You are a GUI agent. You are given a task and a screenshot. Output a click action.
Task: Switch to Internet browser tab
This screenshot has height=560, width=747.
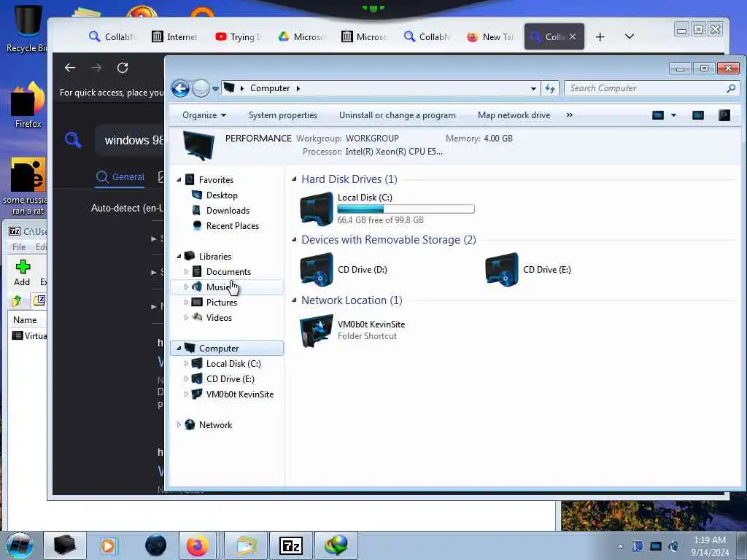point(175,36)
